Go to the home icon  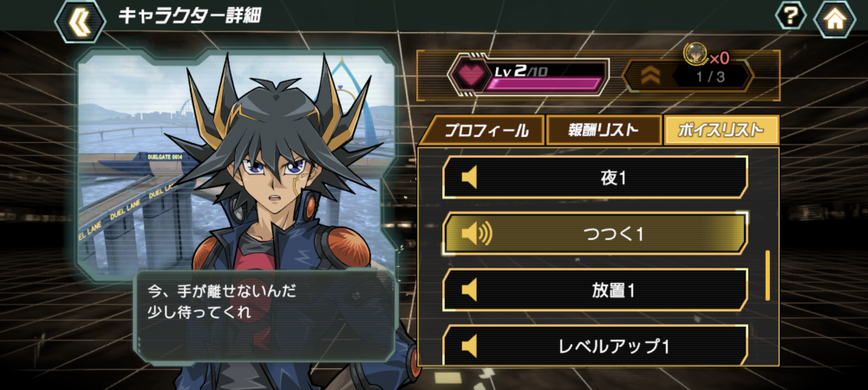[x=834, y=19]
